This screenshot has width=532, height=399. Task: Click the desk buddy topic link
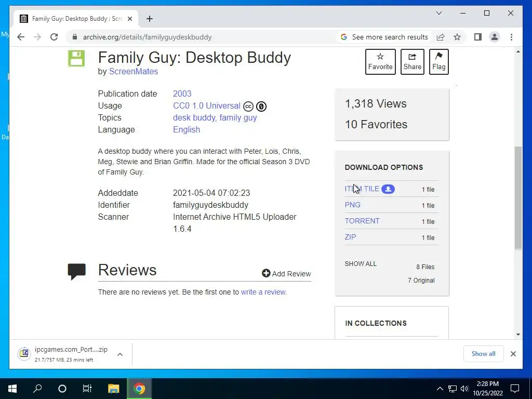[x=194, y=118]
